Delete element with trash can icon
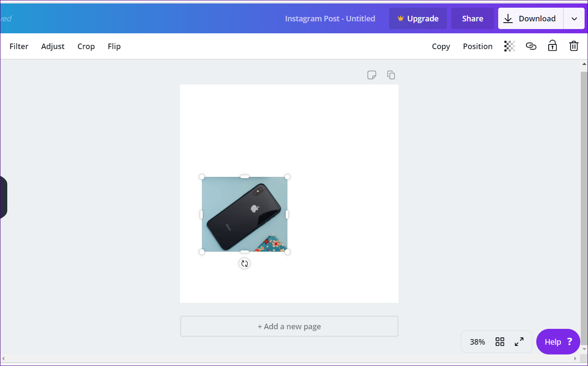Screen dimensions: 588x366 coord(574,46)
